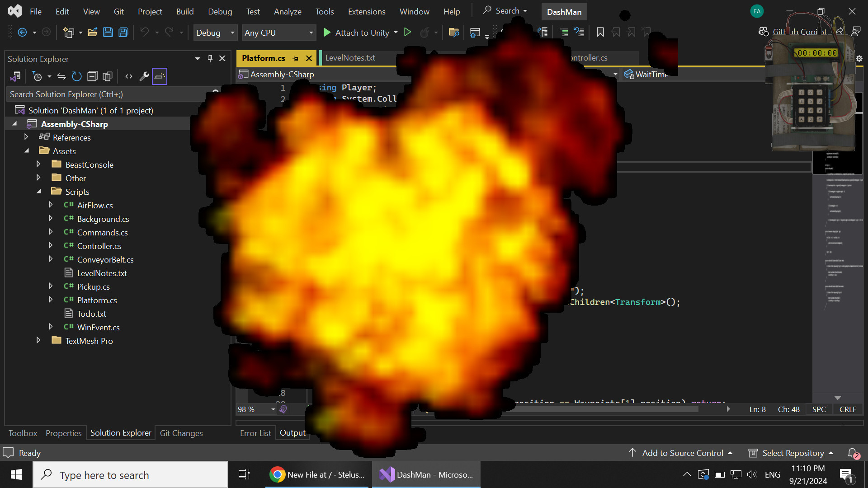This screenshot has width=868, height=488.
Task: Expand the BeastConsole folder
Action: pyautogui.click(x=38, y=164)
